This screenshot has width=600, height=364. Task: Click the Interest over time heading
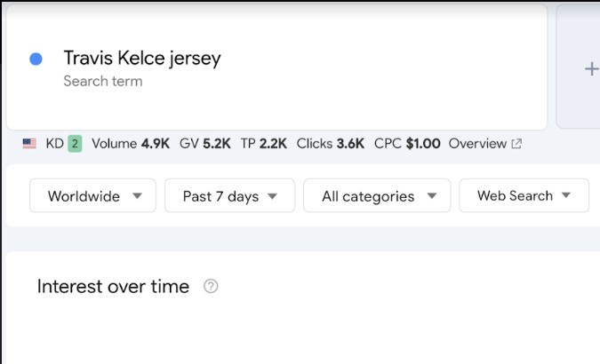[113, 286]
